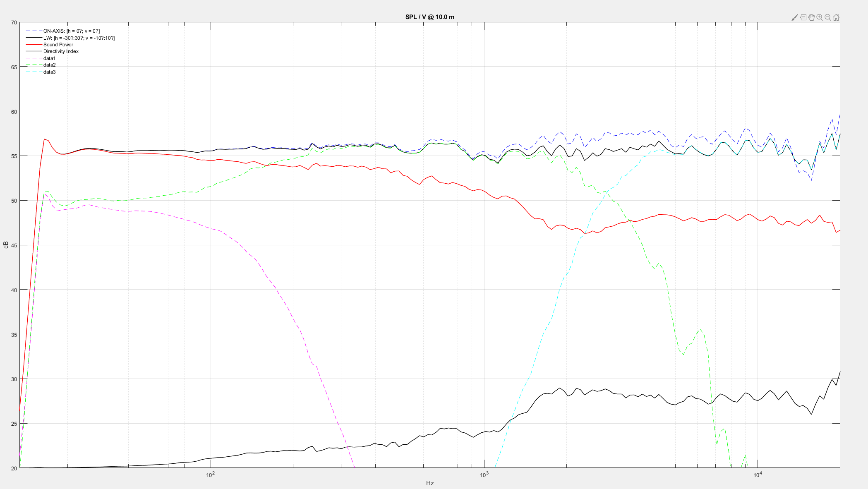Click the 10^3 x-axis tick label

tap(484, 475)
